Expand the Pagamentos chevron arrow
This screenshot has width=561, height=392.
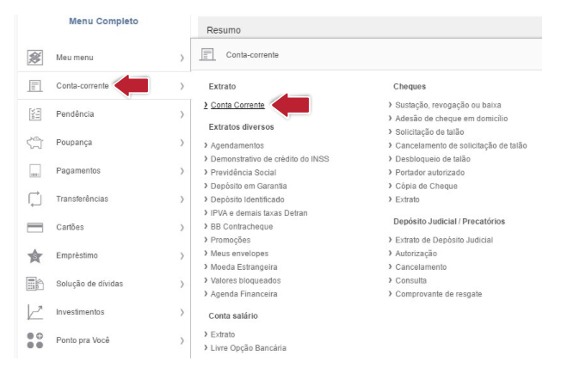pyautogui.click(x=182, y=171)
